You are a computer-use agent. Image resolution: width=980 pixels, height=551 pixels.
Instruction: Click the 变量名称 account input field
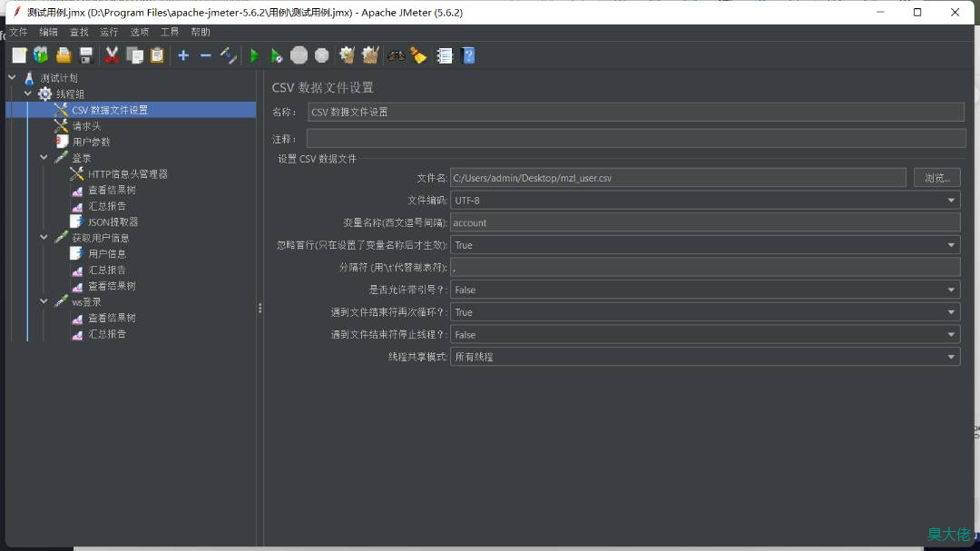[x=705, y=222]
